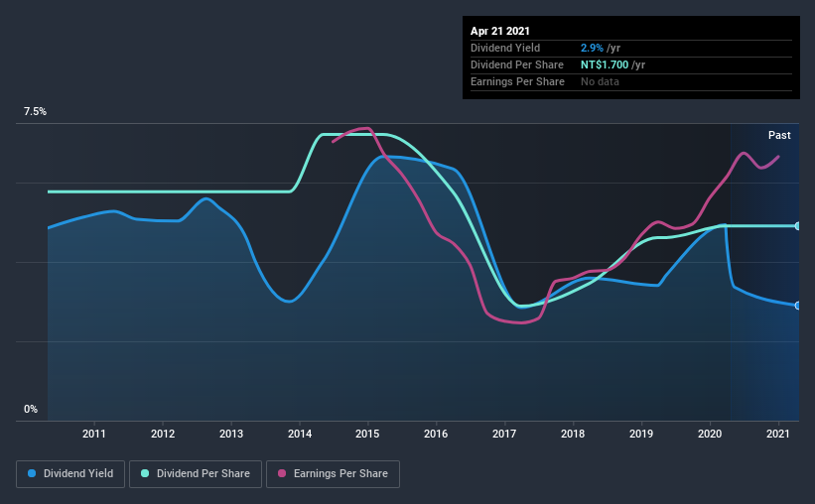This screenshot has width=815, height=504.
Task: Click the Past region label
Action: pos(779,136)
